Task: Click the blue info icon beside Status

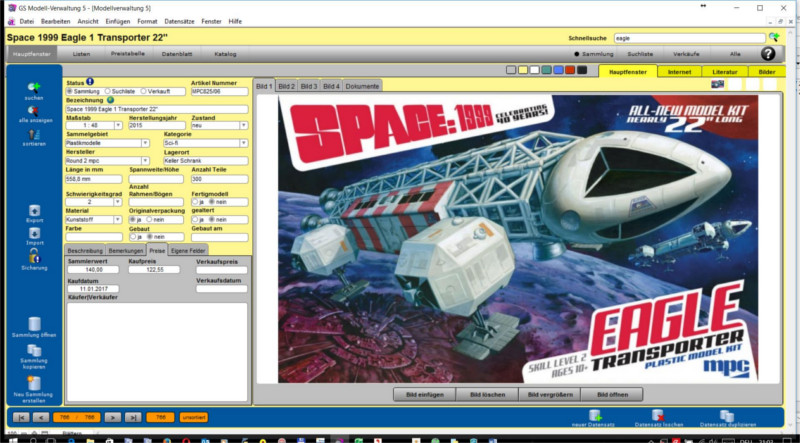Action: coord(90,82)
